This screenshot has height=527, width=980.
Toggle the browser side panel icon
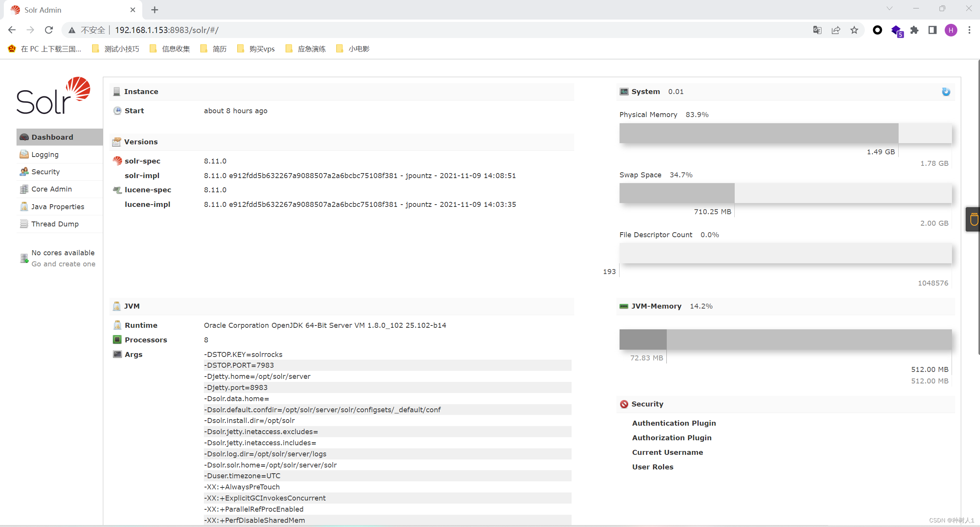coord(932,30)
